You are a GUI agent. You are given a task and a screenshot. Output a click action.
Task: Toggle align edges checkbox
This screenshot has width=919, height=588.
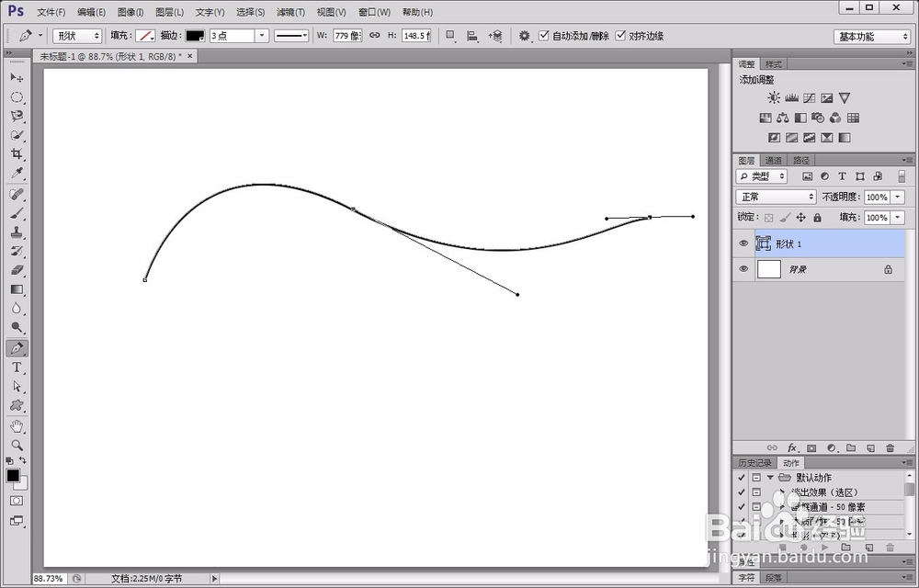pyautogui.click(x=620, y=36)
